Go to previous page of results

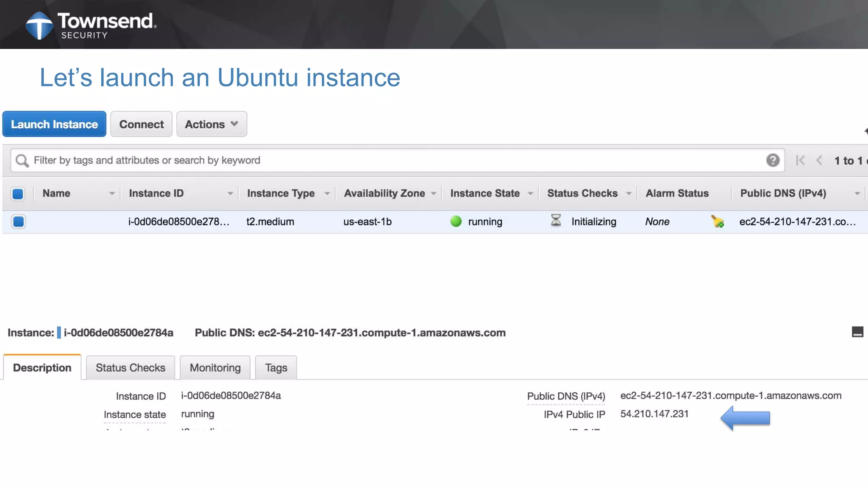819,161
